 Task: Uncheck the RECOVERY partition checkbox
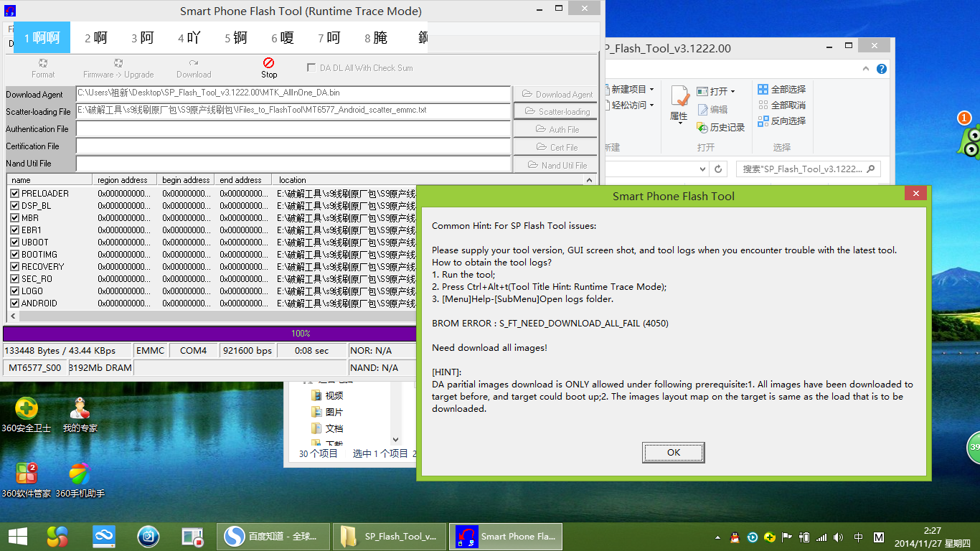click(x=15, y=267)
